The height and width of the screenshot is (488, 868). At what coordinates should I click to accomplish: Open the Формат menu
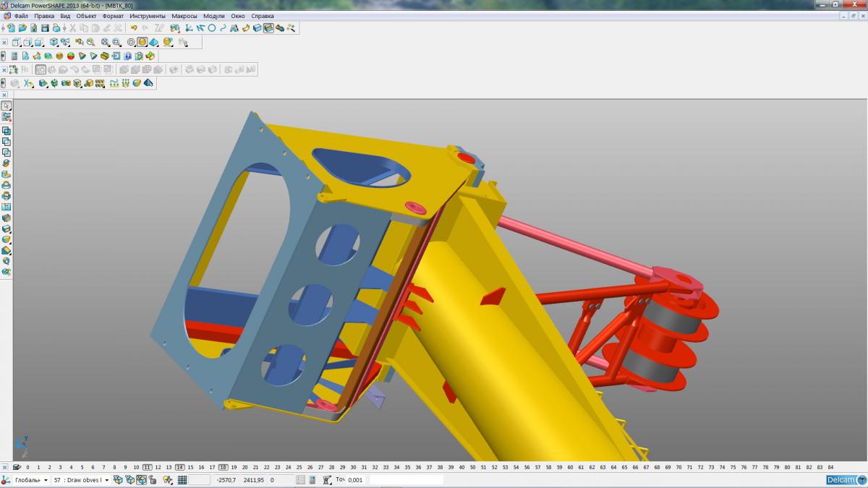(113, 16)
